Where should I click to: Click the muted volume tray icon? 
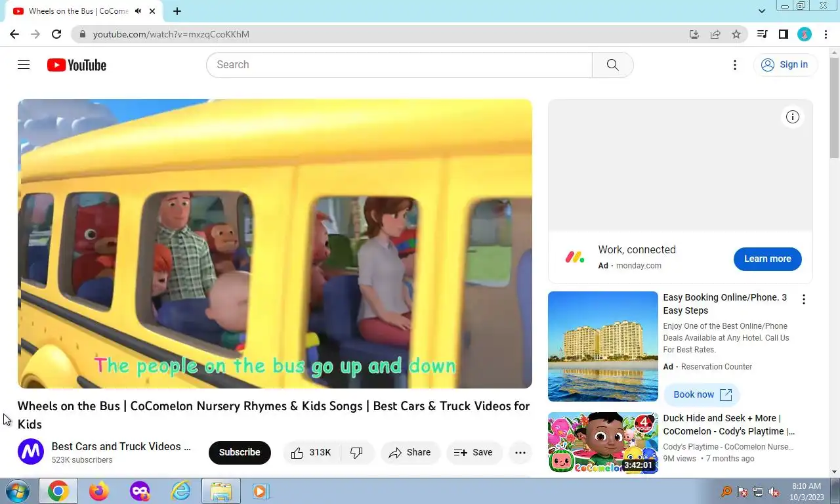(x=774, y=492)
